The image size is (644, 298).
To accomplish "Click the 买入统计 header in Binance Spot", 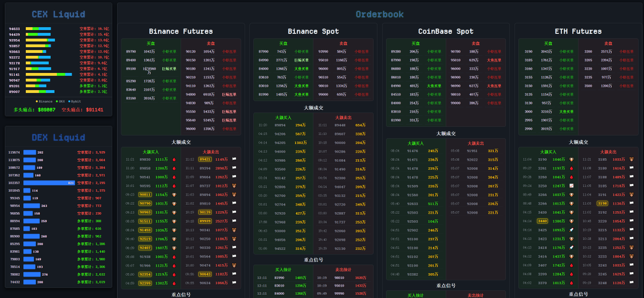I will tap(283, 270).
